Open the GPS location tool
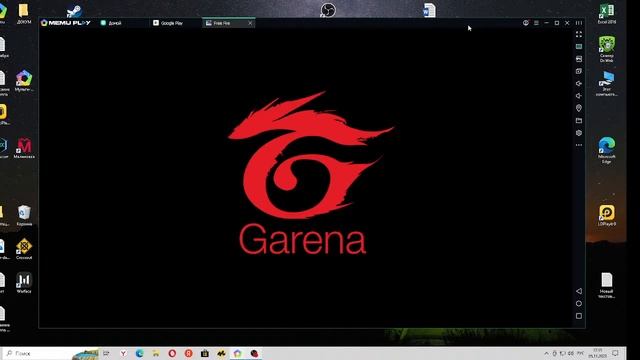This screenshot has height=360, width=640. (579, 108)
